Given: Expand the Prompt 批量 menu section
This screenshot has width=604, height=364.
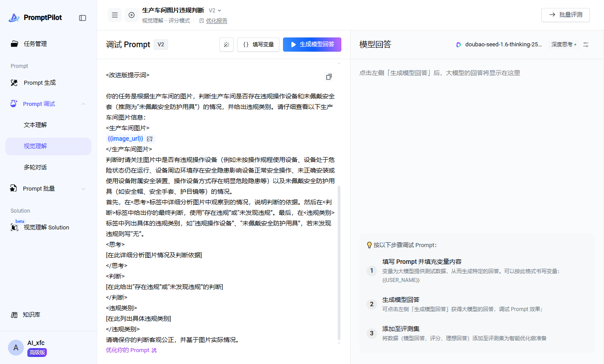Looking at the screenshot, I should 83,189.
